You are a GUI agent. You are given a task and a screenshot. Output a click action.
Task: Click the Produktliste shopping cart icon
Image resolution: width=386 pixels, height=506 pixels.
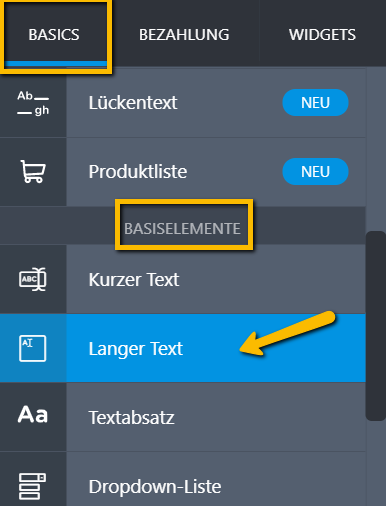coord(33,171)
